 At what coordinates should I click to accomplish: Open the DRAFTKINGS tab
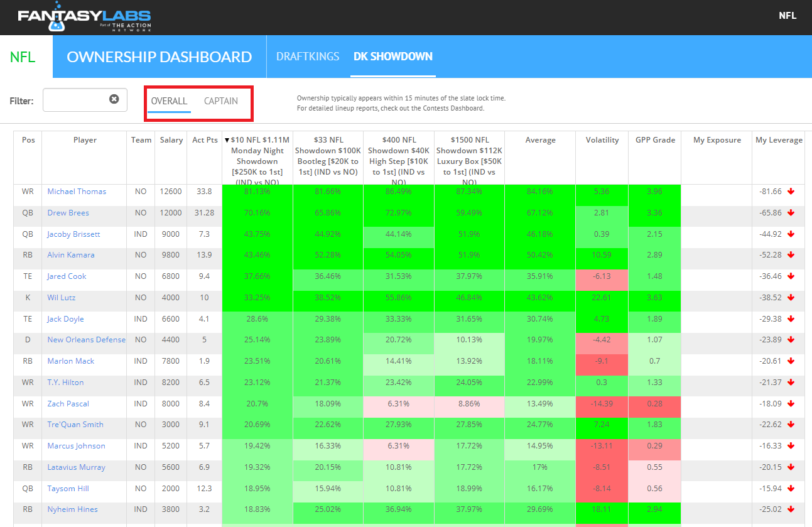(x=308, y=57)
